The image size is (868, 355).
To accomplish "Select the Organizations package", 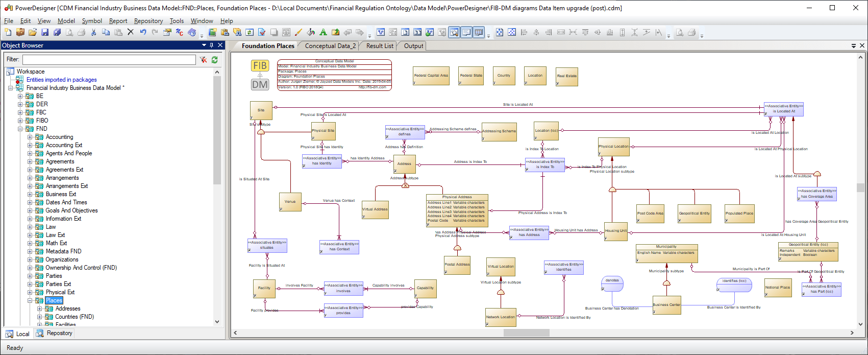I will [x=62, y=259].
